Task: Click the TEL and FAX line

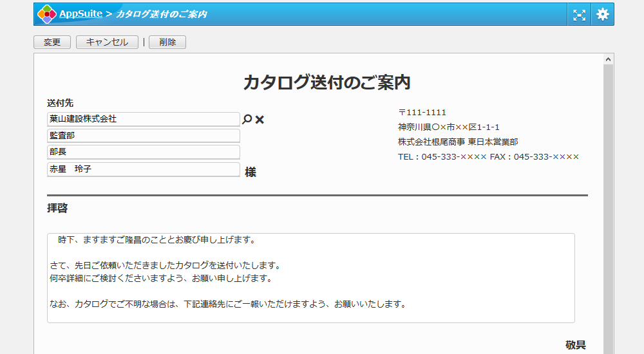Action: (x=488, y=157)
